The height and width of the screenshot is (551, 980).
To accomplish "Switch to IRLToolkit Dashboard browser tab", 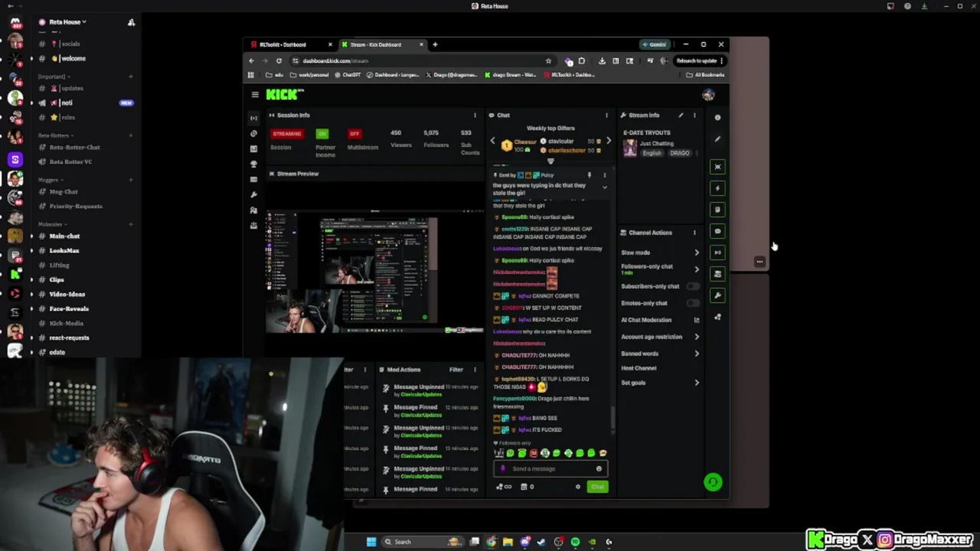I will coord(289,44).
